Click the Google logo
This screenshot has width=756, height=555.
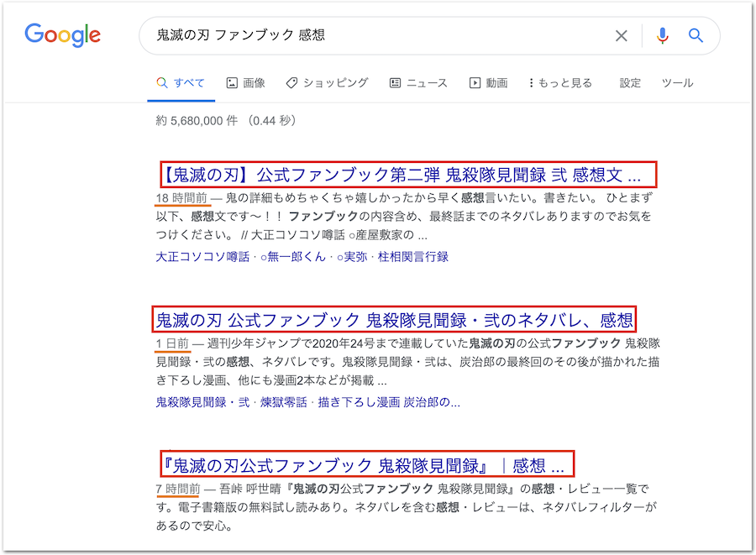tap(62, 35)
